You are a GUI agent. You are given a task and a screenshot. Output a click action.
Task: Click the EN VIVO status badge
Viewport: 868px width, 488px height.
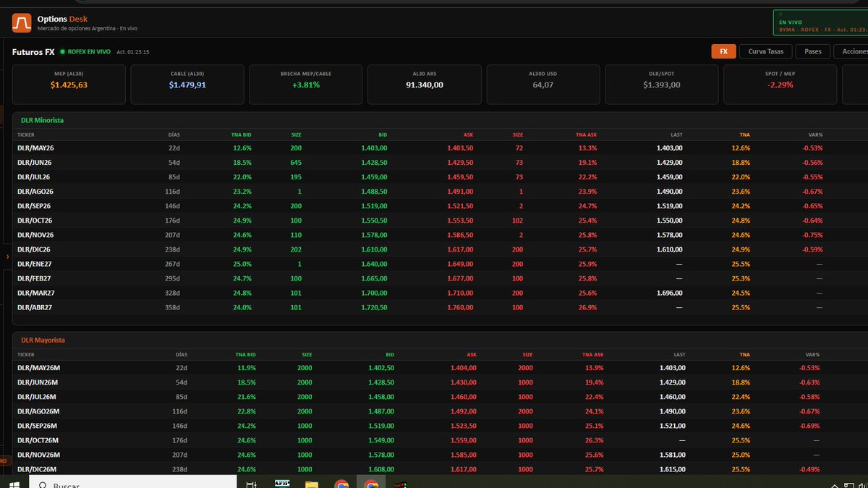pyautogui.click(x=820, y=23)
